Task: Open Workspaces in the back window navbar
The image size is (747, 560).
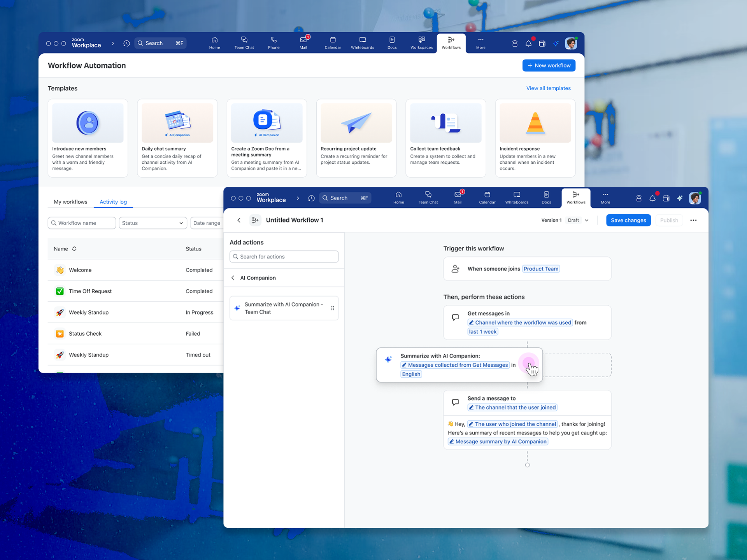Action: (x=421, y=43)
